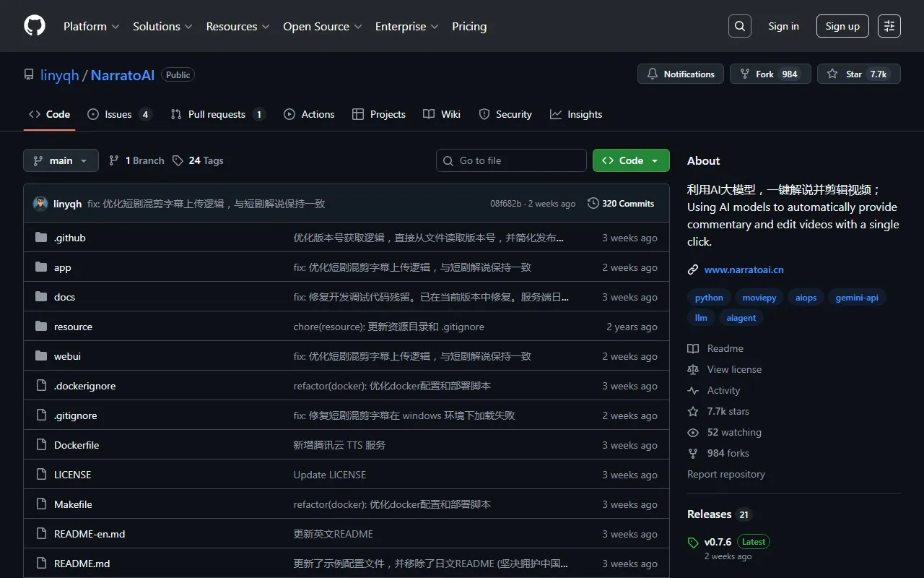Switch to the Pull requests tab

coord(217,114)
